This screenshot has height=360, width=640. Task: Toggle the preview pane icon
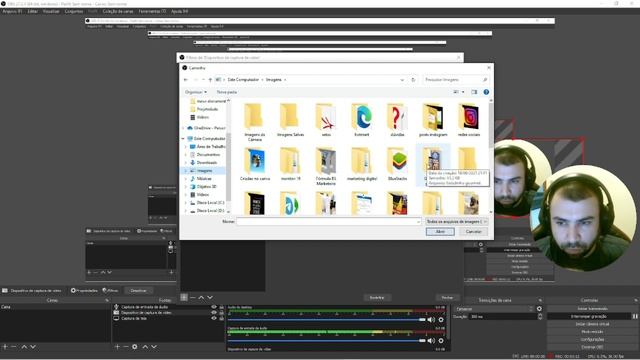point(474,92)
